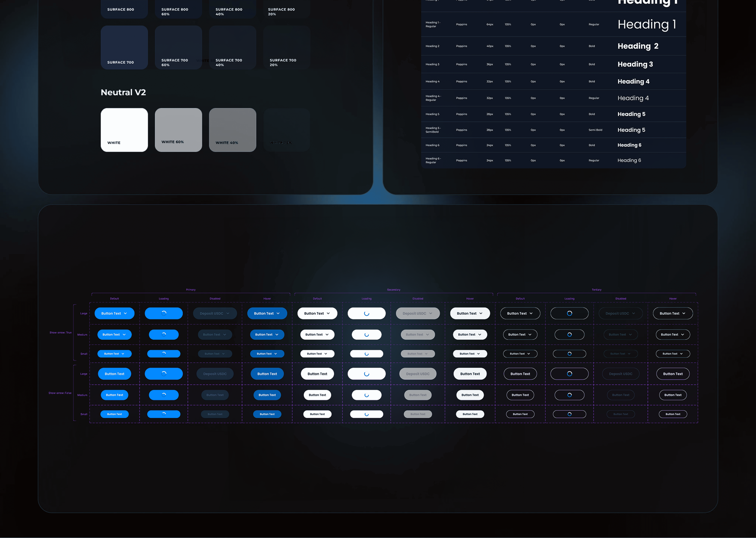This screenshot has height=538, width=756.
Task: Open chevron on large secondary default Button Text
Action: (x=328, y=313)
